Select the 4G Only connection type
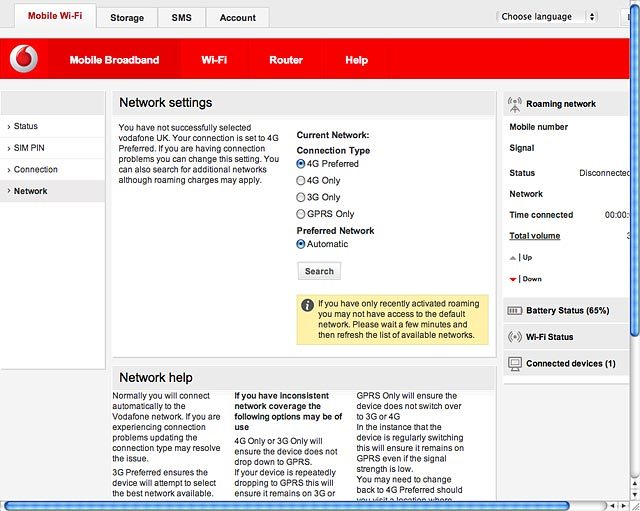Image resolution: width=640 pixels, height=511 pixels. [x=301, y=181]
